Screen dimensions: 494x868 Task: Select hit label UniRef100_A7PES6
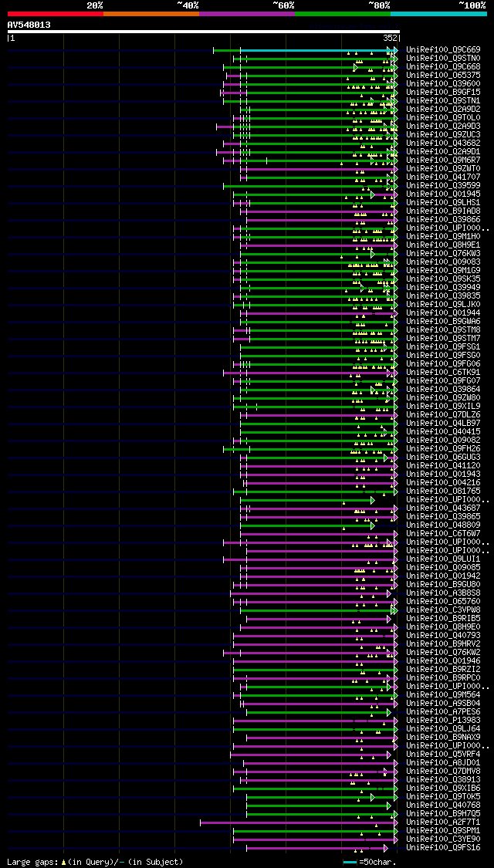coord(443,712)
